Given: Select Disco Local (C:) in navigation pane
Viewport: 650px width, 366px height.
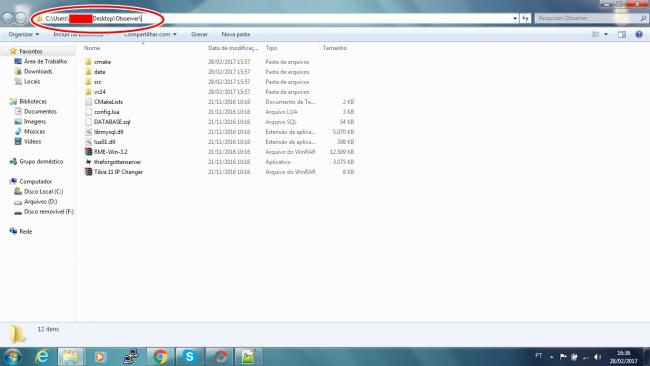Looking at the screenshot, I should pyautogui.click(x=43, y=191).
